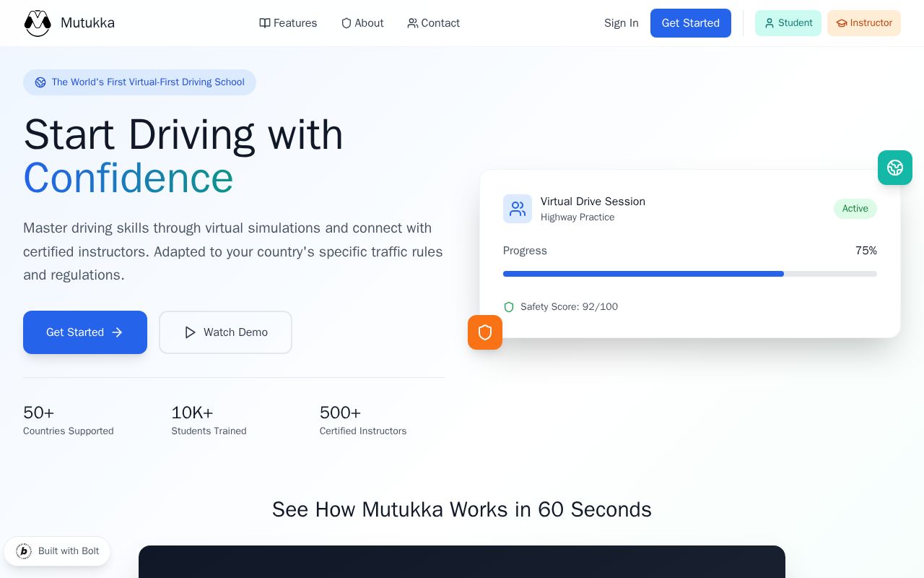Click the "Confidence" gradient heading word
The height and width of the screenshot is (578, 924).
point(128,178)
